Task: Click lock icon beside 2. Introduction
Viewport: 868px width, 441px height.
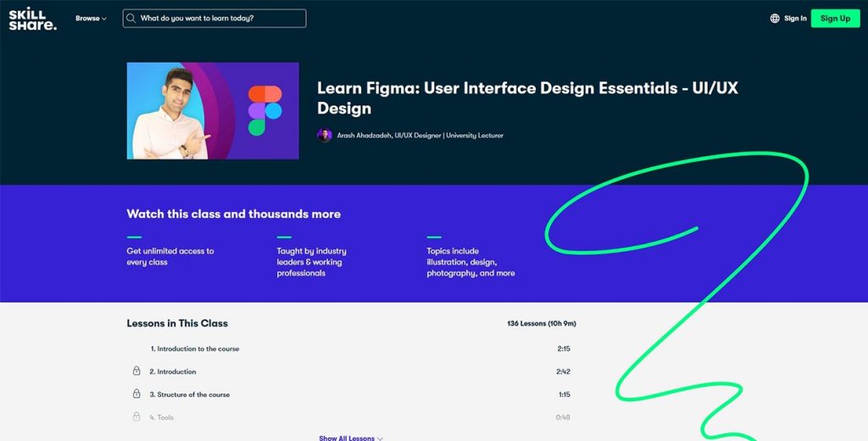Action: [x=136, y=371]
